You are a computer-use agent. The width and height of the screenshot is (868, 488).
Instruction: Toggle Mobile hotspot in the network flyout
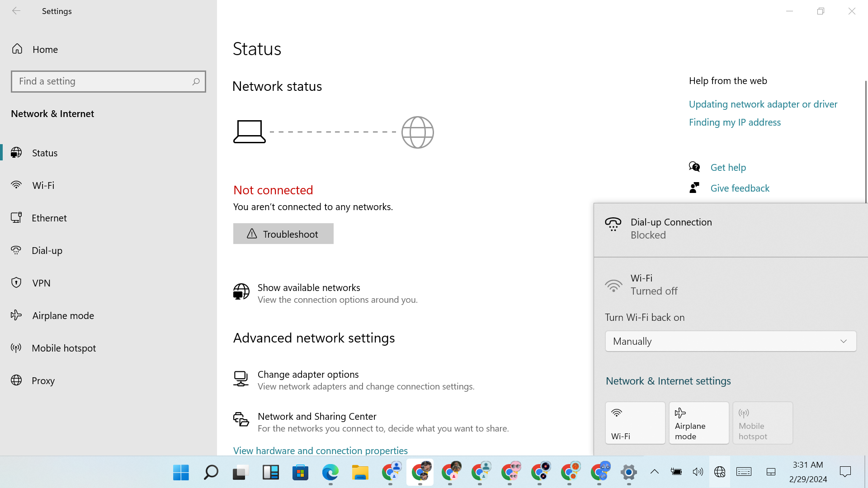point(762,422)
